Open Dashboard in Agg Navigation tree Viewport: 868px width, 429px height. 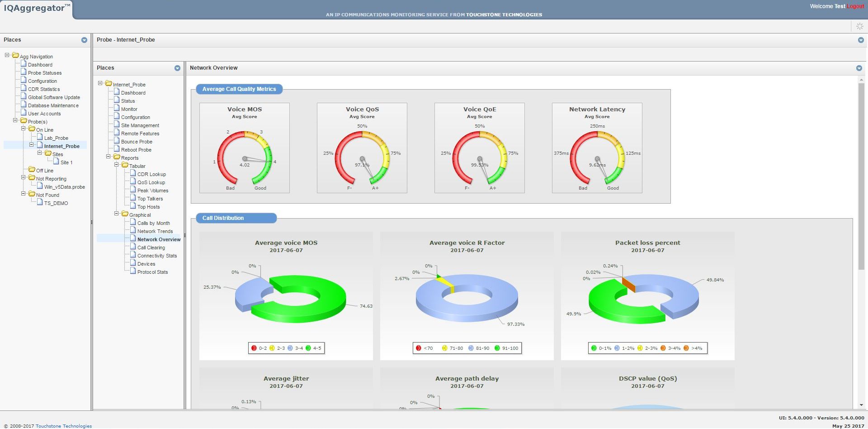[x=40, y=65]
